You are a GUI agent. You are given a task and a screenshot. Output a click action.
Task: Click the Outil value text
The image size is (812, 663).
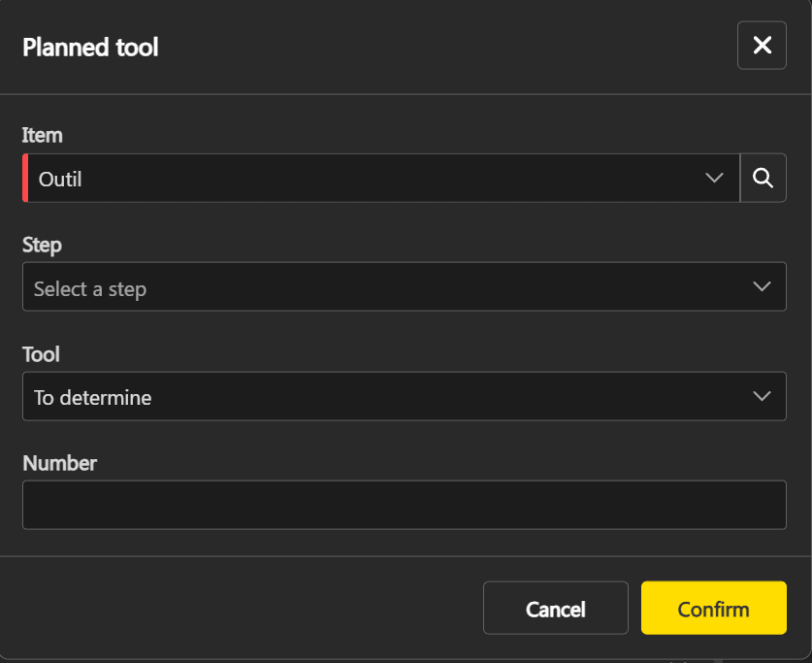[x=60, y=180]
